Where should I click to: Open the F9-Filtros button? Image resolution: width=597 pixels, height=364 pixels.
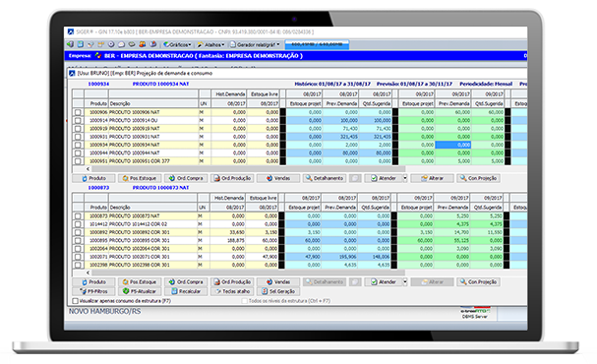pos(93,291)
